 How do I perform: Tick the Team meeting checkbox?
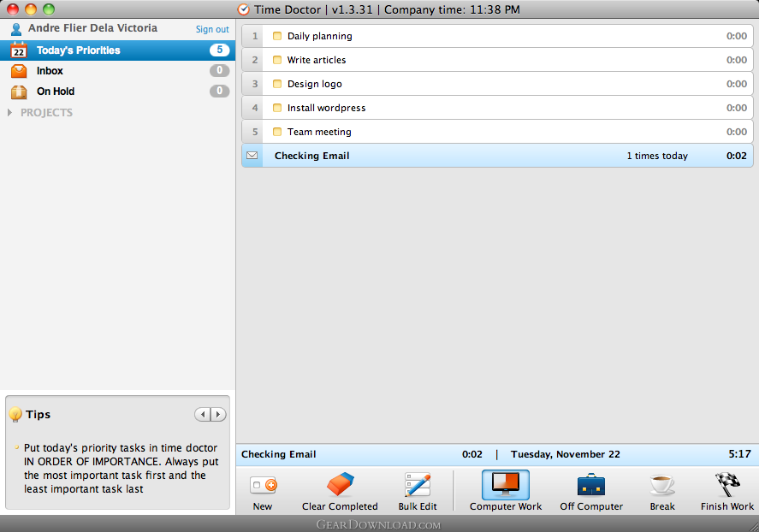[277, 132]
